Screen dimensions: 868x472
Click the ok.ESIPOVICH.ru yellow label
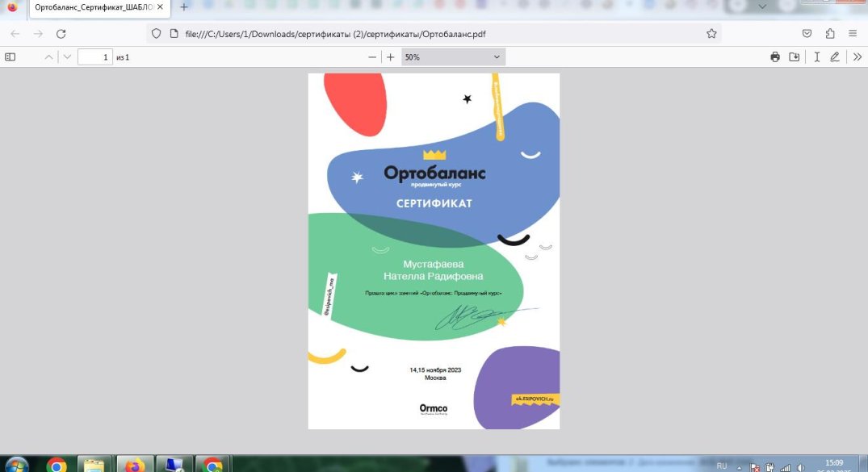point(535,399)
